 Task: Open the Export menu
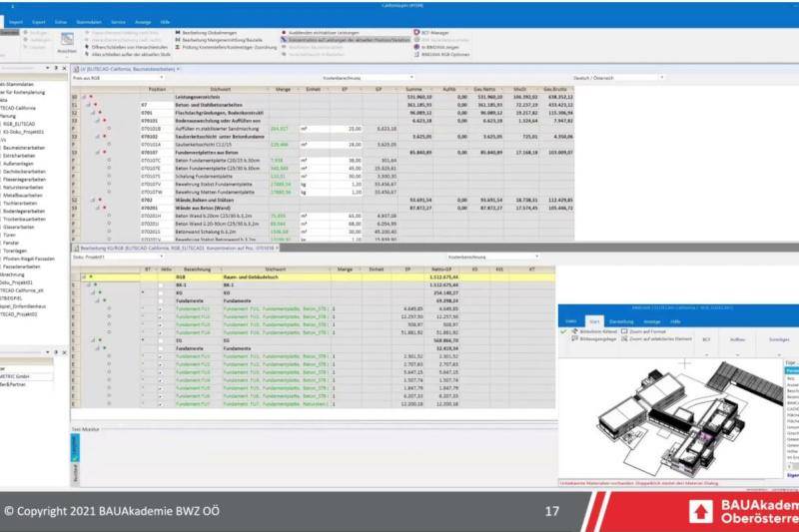tap(39, 22)
